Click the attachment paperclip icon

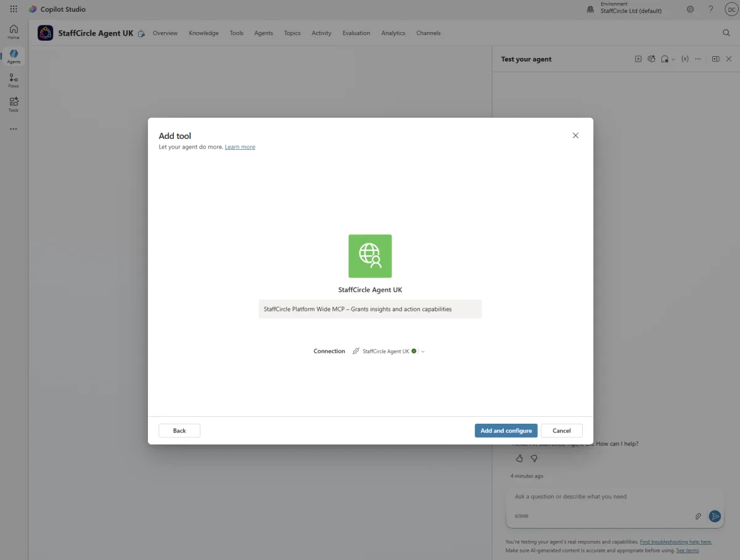click(x=698, y=516)
